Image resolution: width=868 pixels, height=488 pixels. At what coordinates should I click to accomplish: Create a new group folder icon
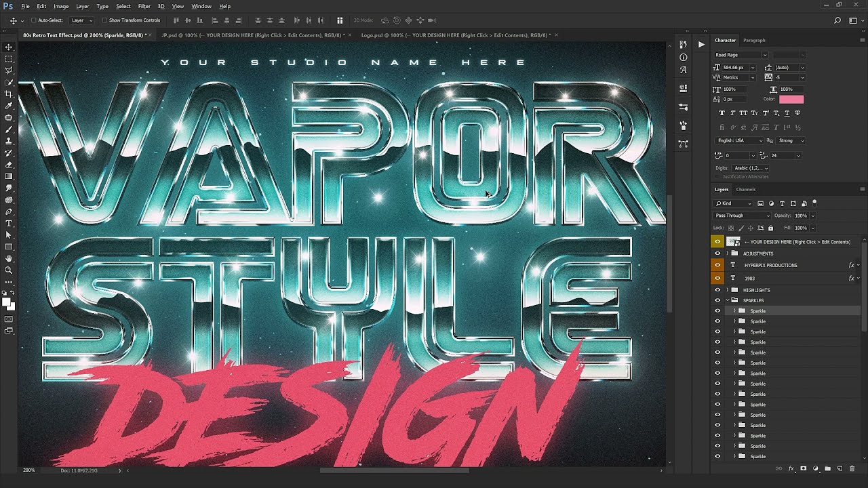coord(827,468)
